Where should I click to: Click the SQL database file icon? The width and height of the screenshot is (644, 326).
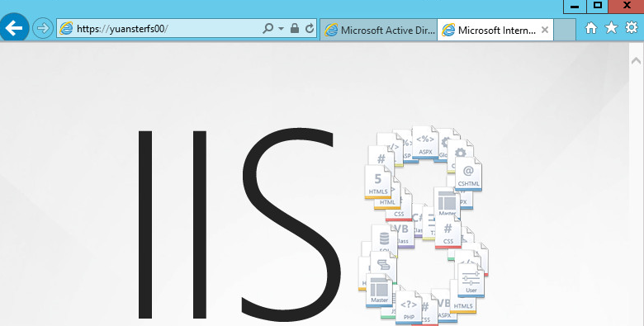tap(385, 240)
